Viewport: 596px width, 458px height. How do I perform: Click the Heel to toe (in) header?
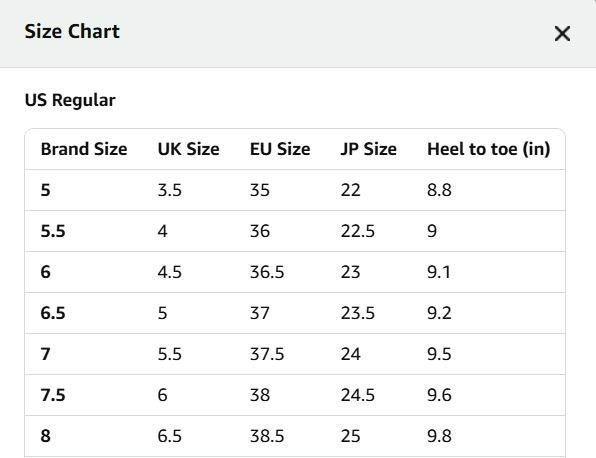[x=488, y=149]
